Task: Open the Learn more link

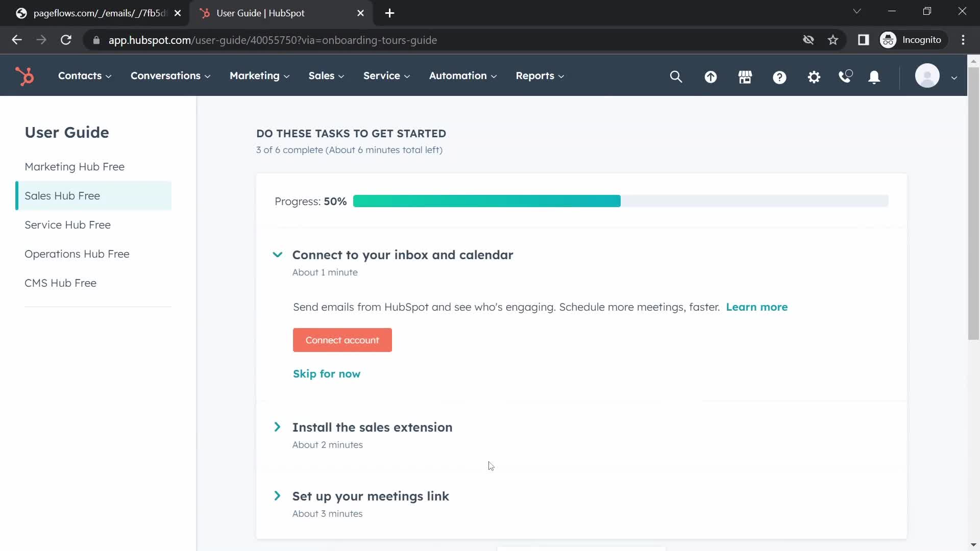Action: pyautogui.click(x=756, y=307)
